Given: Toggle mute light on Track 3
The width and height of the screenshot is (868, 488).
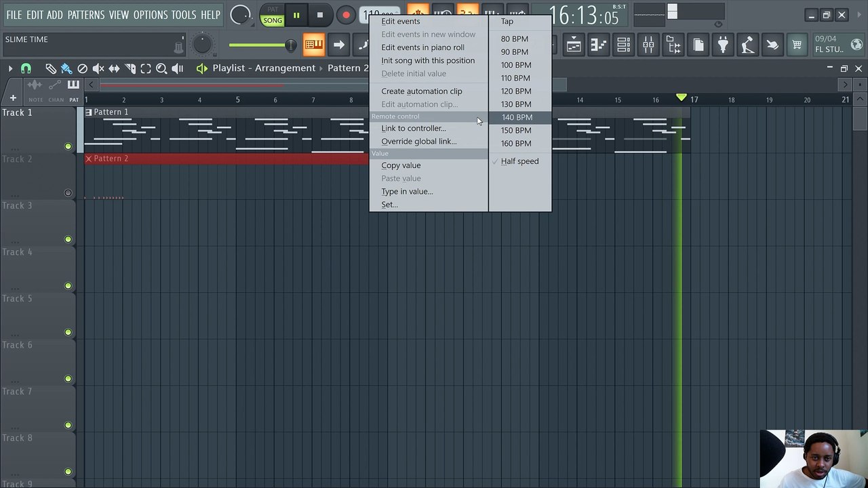Looking at the screenshot, I should click(68, 239).
